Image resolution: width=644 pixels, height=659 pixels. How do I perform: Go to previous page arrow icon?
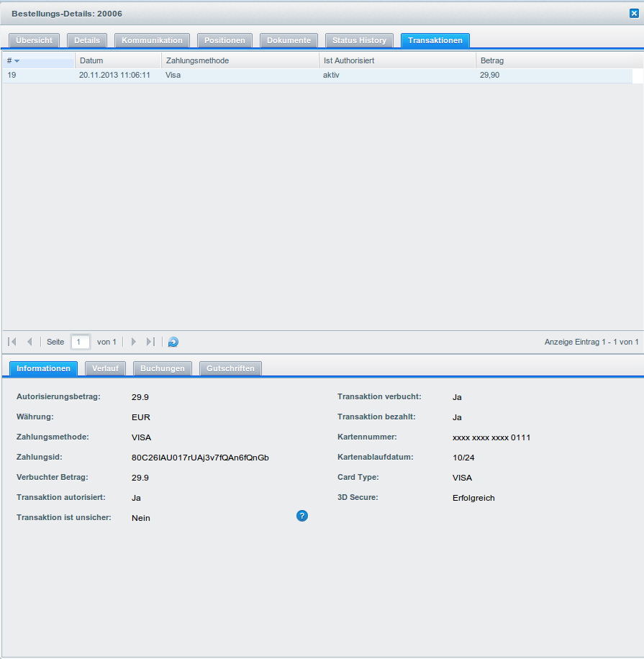(30, 342)
